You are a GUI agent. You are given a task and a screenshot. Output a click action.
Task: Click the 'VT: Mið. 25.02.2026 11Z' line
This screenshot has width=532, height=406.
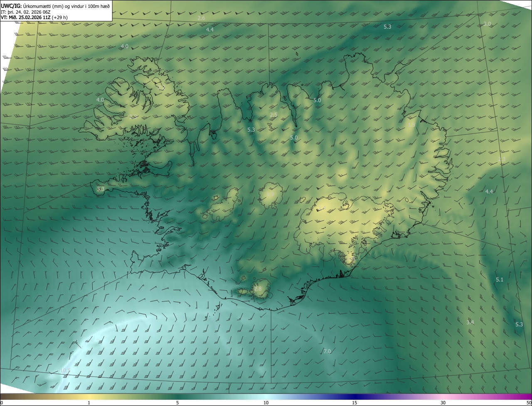click(34, 17)
